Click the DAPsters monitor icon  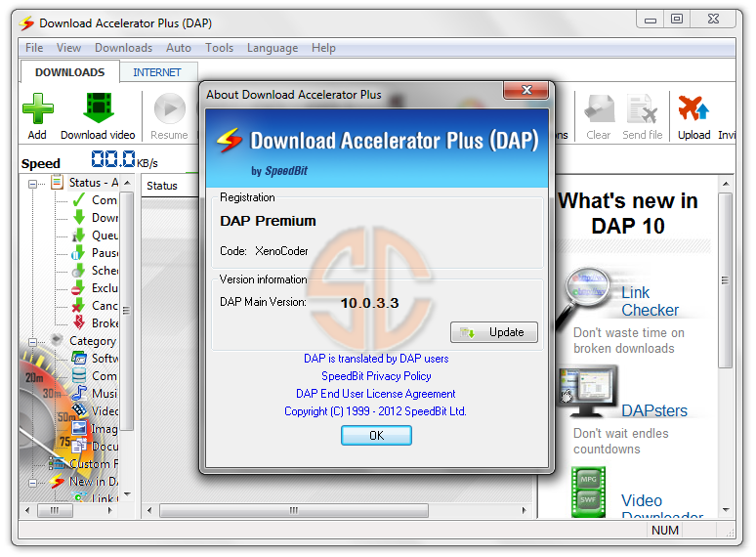(588, 393)
